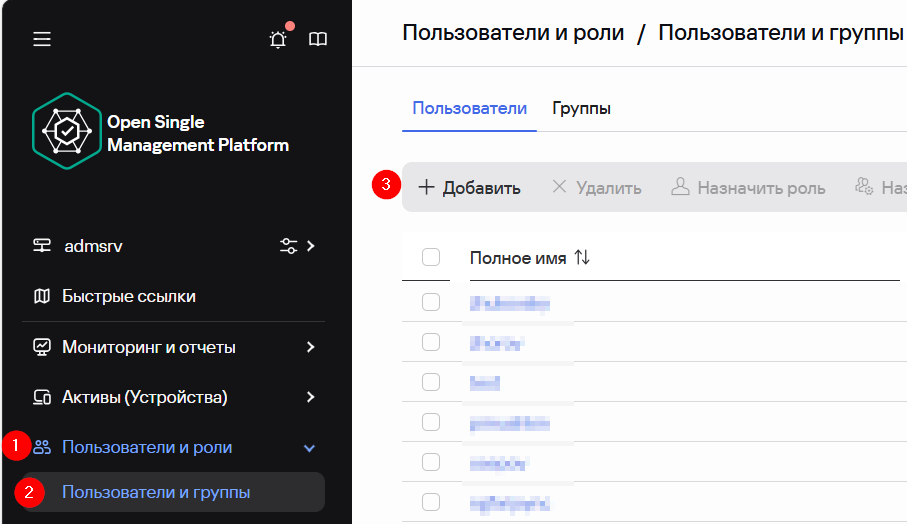Select the Пользователи tab
907x524 pixels.
[469, 108]
